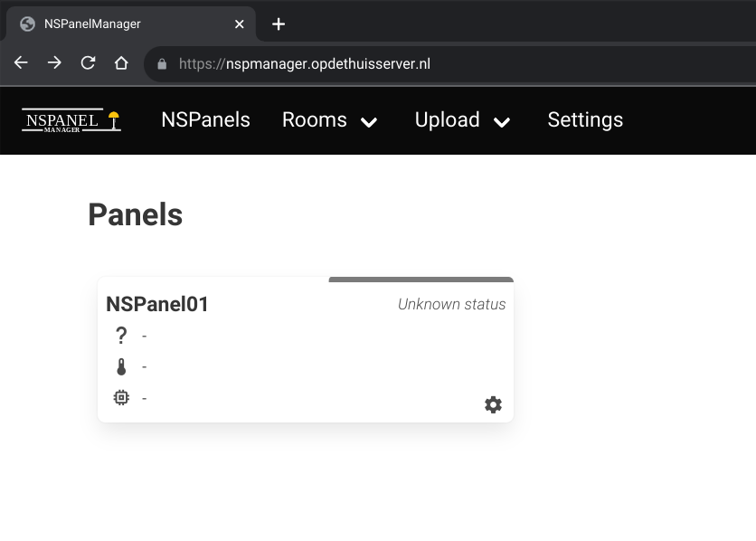
Task: Click the question mark status icon on NSPanel01
Action: pyautogui.click(x=121, y=336)
